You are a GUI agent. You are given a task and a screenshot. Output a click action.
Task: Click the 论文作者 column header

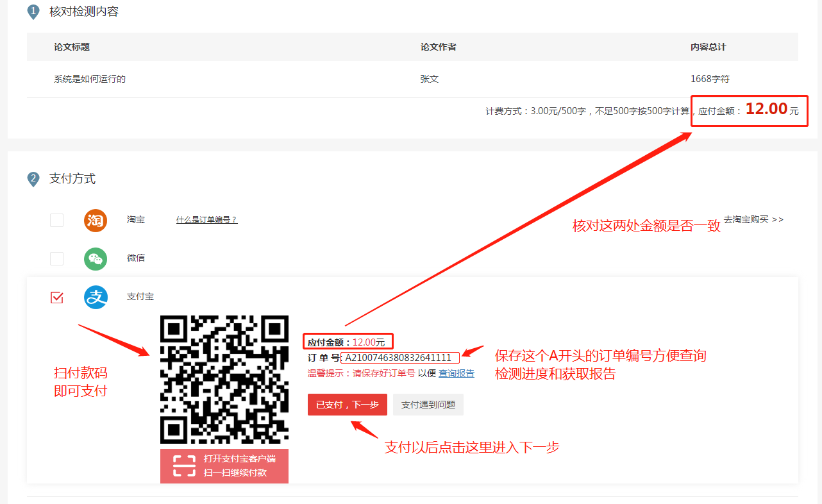click(x=439, y=47)
